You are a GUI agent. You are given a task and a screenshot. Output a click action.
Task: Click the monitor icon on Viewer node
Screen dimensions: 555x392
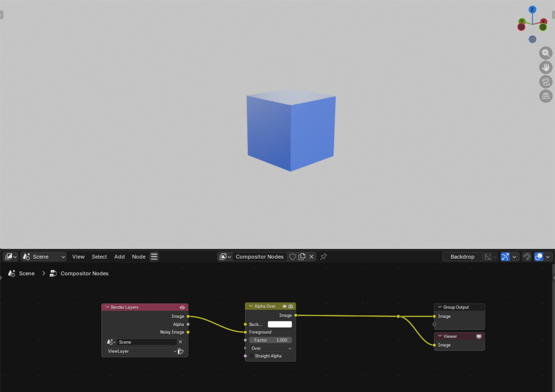tap(479, 336)
